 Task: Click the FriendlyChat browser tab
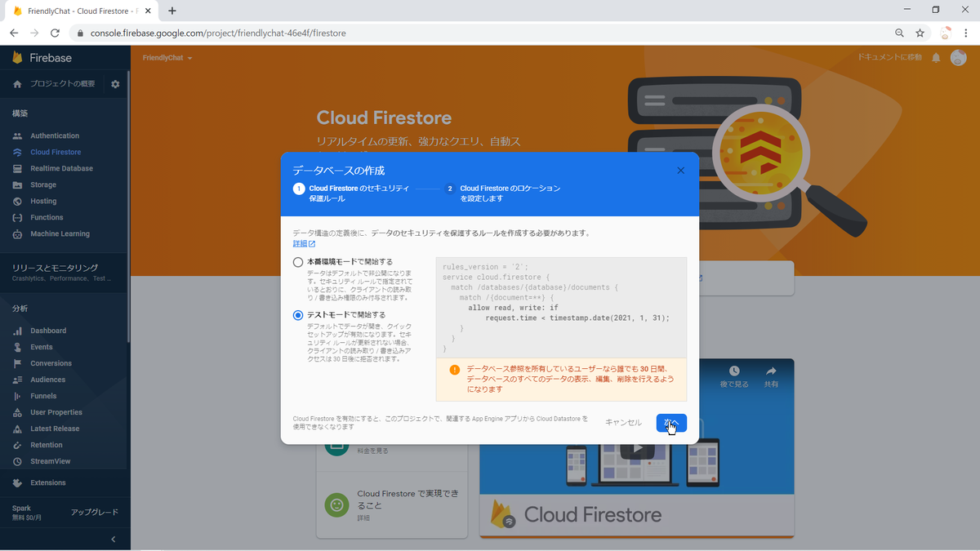(82, 11)
